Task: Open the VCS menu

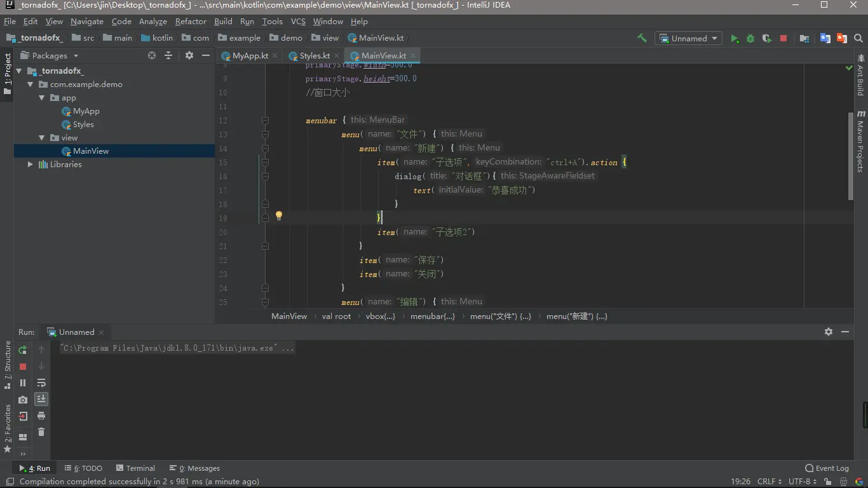Action: (x=298, y=21)
